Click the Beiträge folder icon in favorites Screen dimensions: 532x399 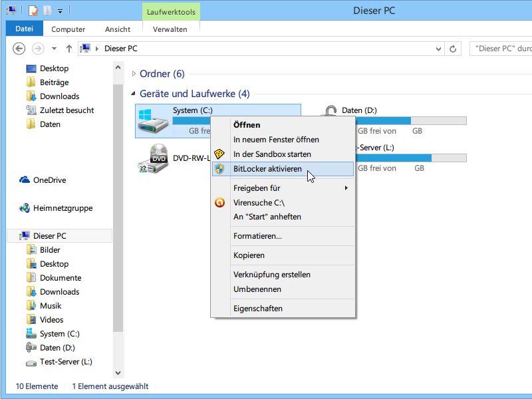(x=31, y=82)
